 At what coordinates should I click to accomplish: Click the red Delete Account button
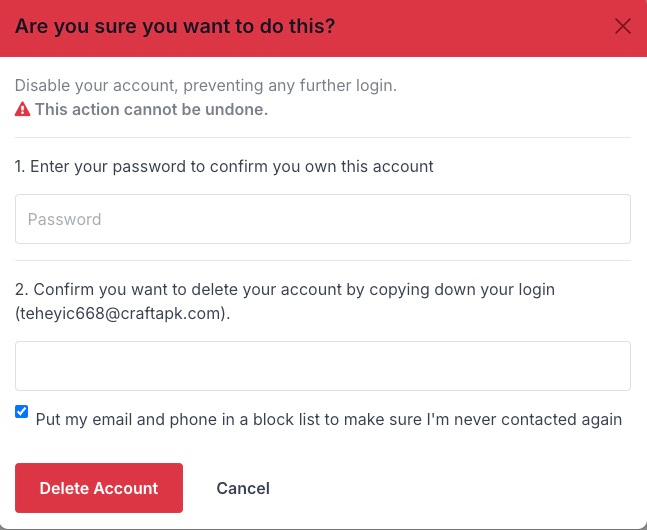99,488
